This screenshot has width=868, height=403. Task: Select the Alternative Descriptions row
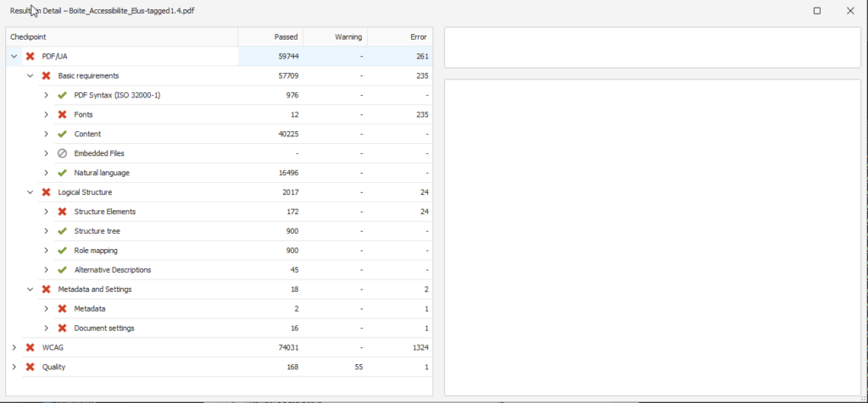112,270
